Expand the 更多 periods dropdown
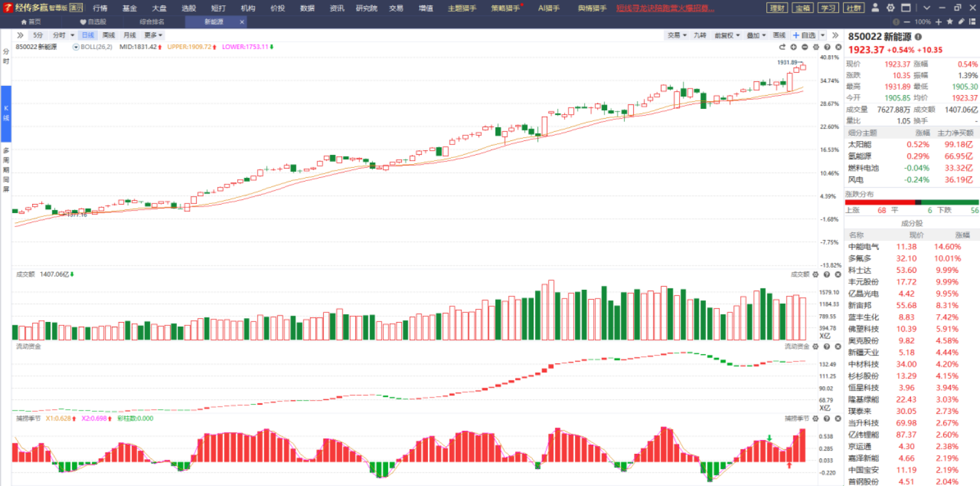 (153, 35)
